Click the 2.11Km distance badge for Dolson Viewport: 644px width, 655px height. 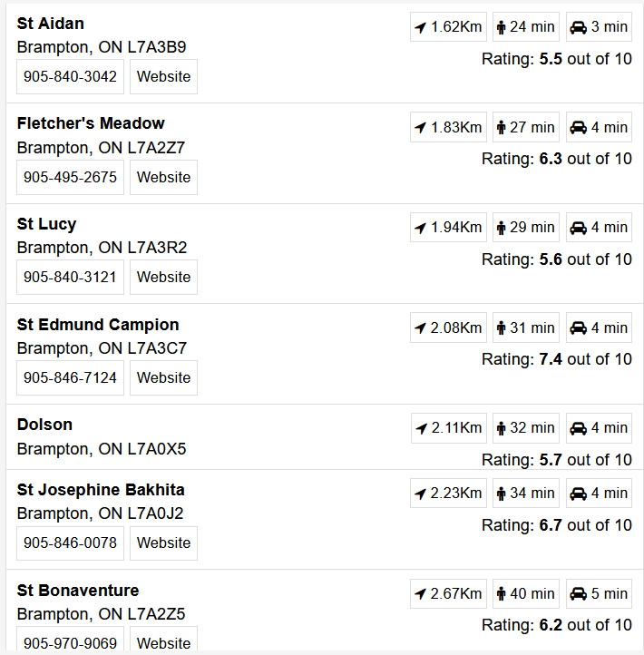click(x=449, y=428)
